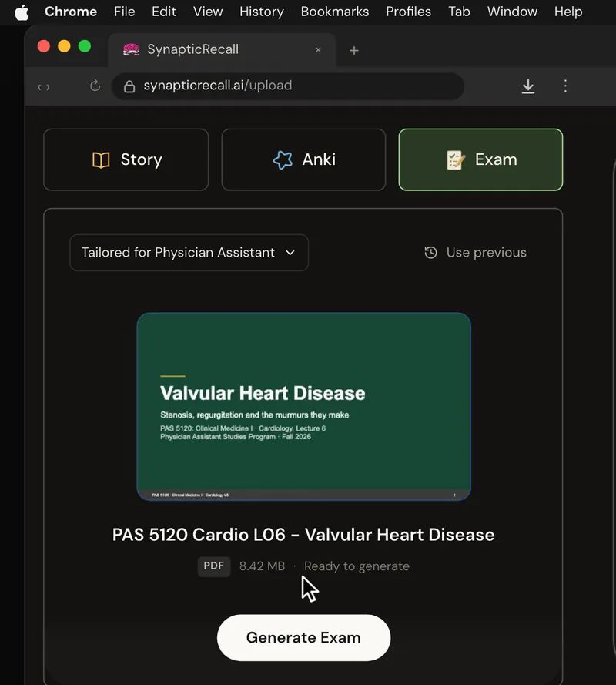Click the forward navigation arrow
Image resolution: width=616 pixels, height=685 pixels.
pos(48,87)
